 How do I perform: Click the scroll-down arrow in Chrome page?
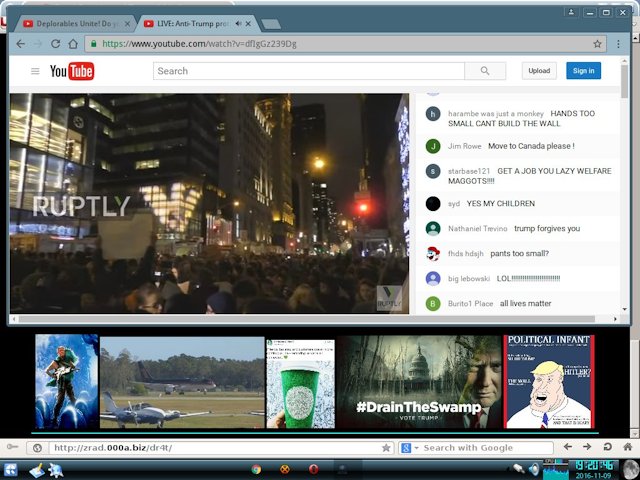coord(624,309)
